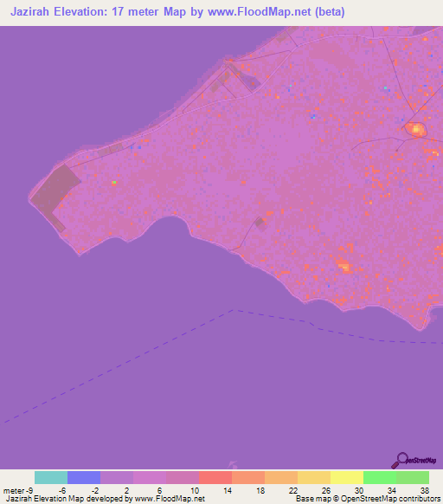
Task: Click the 'Jazirah Elevation Map developed by www.FloodMap.net' text
Action: pyautogui.click(x=106, y=499)
